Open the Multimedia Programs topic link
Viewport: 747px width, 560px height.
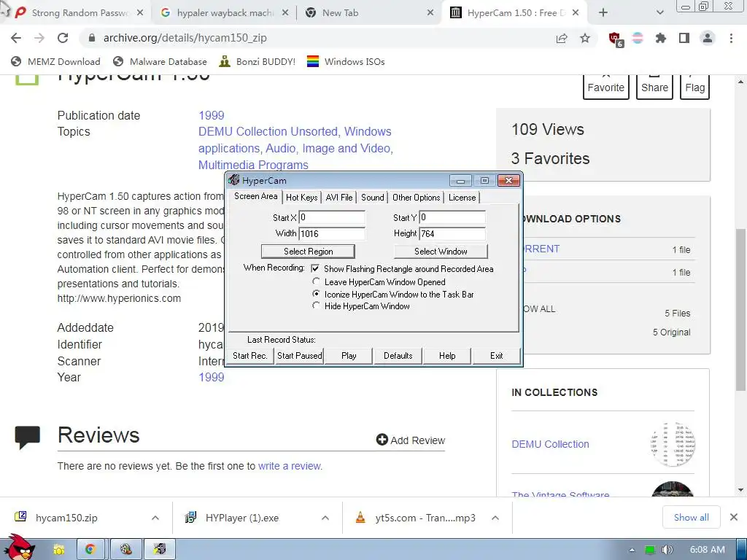tap(253, 165)
